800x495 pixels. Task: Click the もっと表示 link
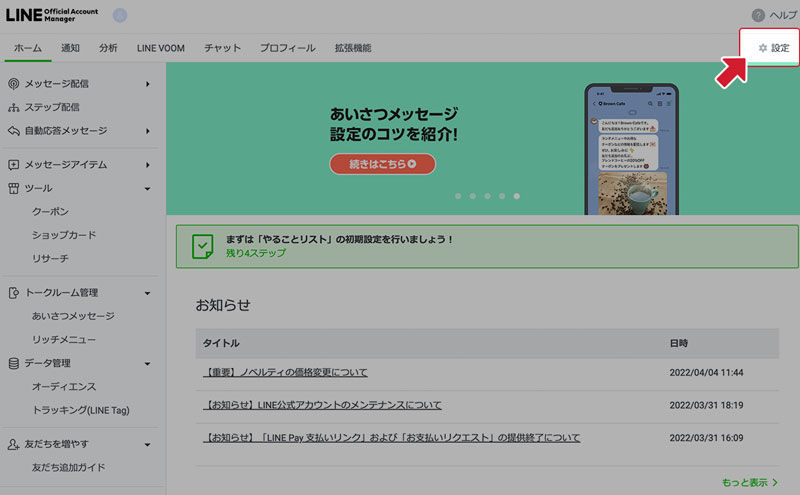(x=745, y=482)
